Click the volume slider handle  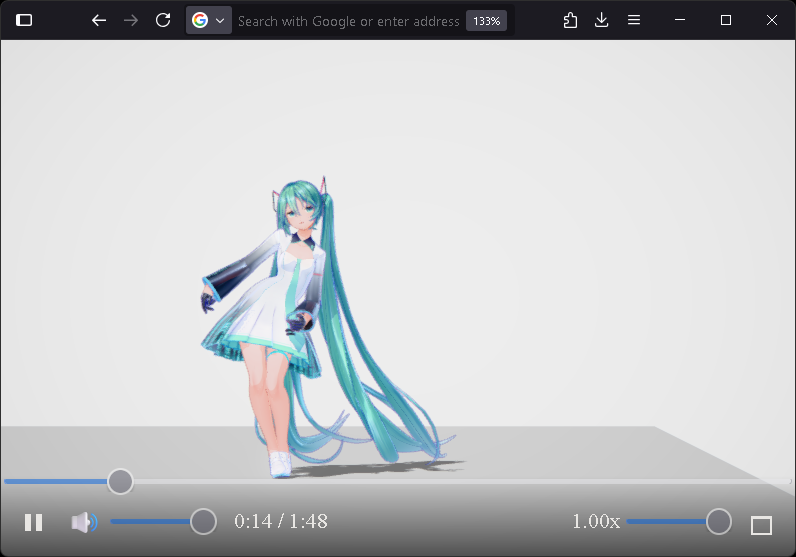(x=203, y=521)
